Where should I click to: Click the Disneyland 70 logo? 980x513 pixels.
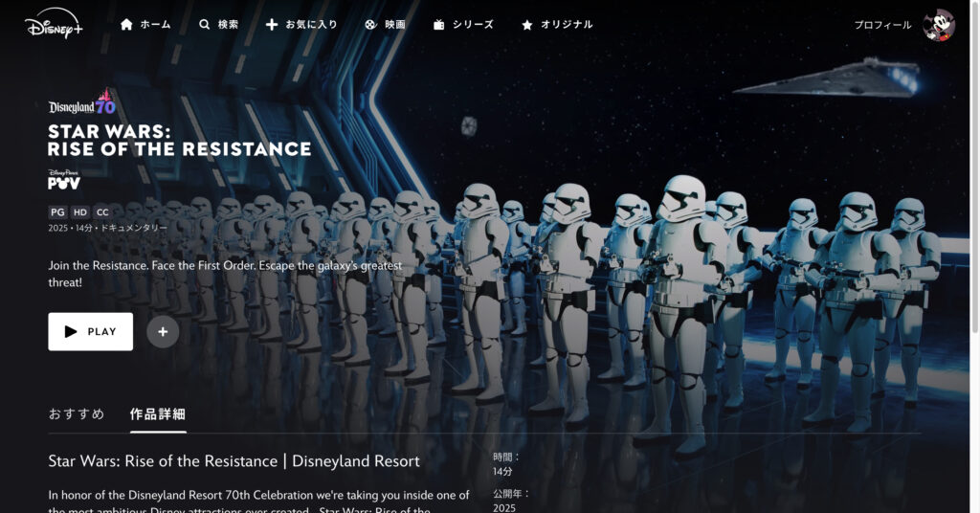click(82, 102)
